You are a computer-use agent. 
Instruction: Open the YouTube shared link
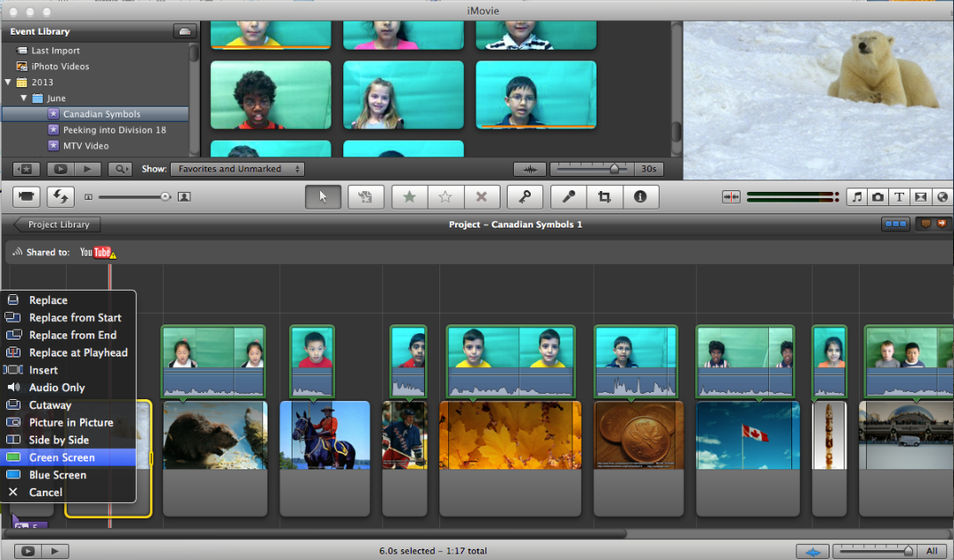click(x=98, y=252)
